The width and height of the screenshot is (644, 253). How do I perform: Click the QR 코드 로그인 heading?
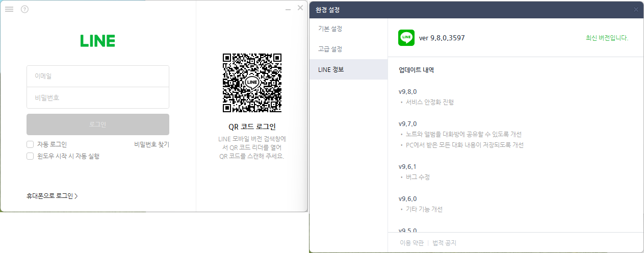(x=252, y=127)
